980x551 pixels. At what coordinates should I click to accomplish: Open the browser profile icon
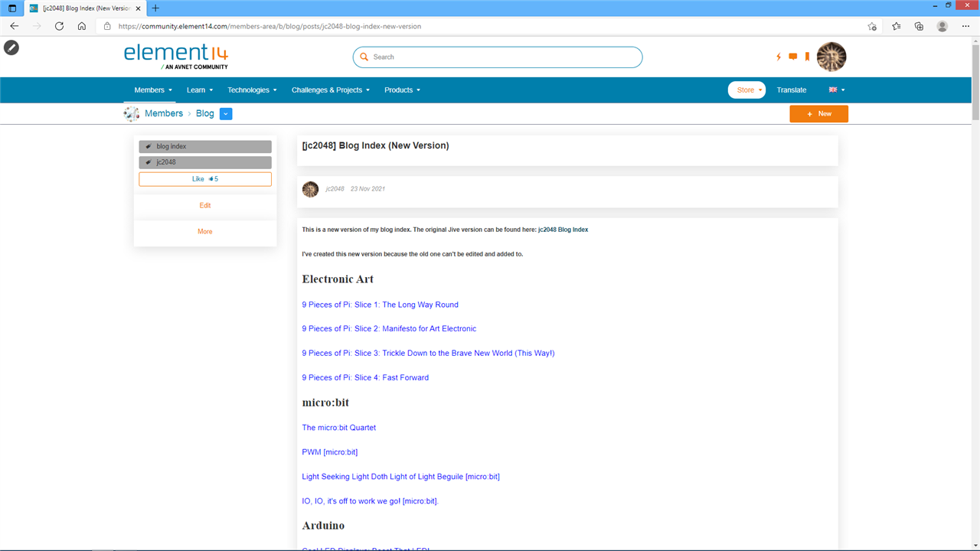tap(942, 26)
